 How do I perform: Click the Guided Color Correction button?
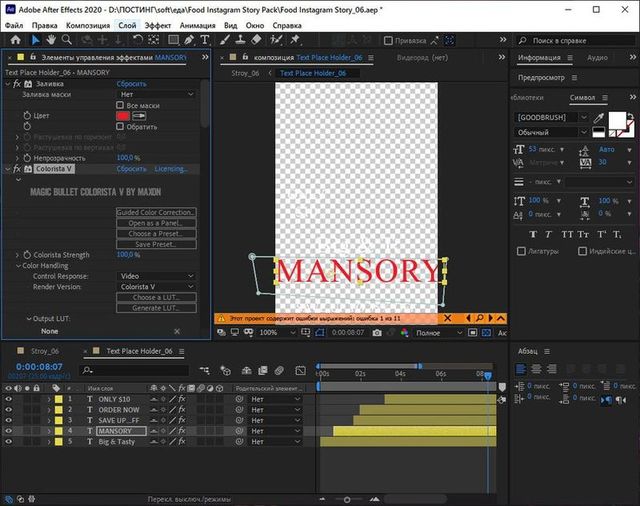point(156,213)
